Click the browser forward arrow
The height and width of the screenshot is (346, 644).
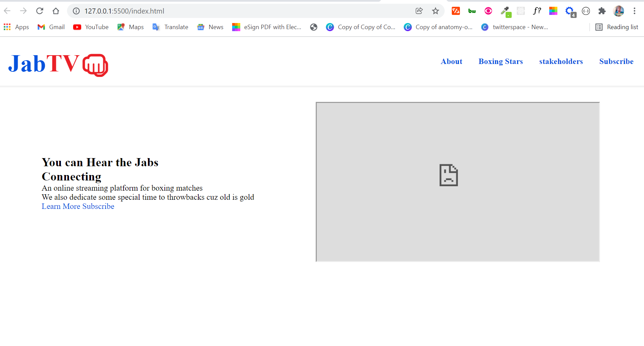[x=23, y=11]
